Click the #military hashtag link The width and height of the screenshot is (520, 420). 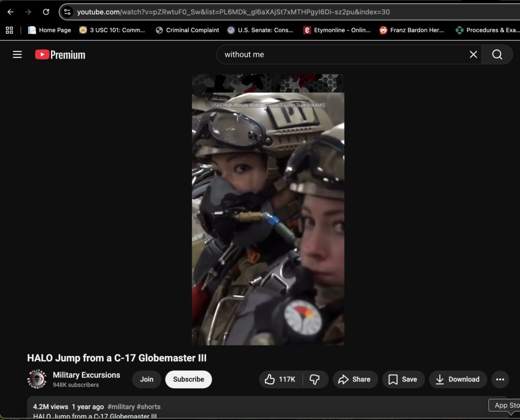120,407
